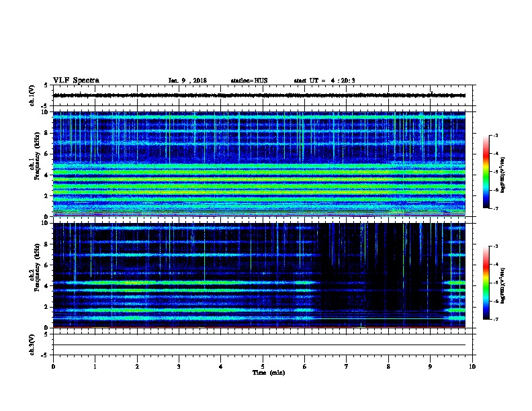Click the ch.2 spectrogram panel
This screenshot has width=532, height=411.
tap(259, 275)
